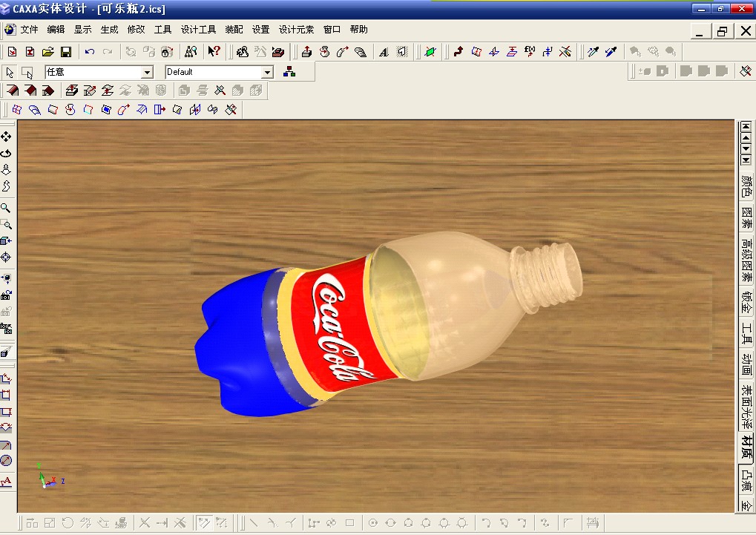The width and height of the screenshot is (756, 535).
Task: Open the 文件 menu
Action: point(29,30)
